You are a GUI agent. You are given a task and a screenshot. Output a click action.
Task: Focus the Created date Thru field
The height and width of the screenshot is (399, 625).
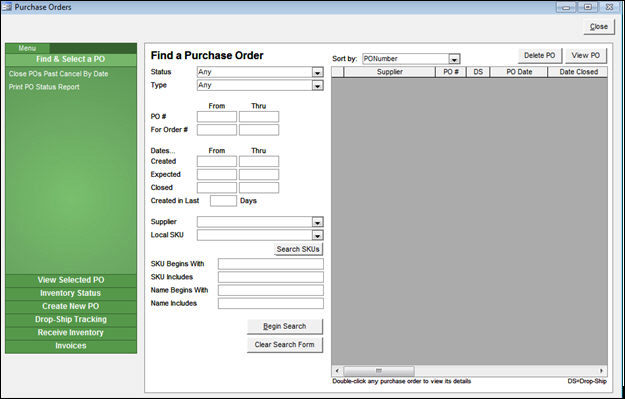tap(259, 161)
